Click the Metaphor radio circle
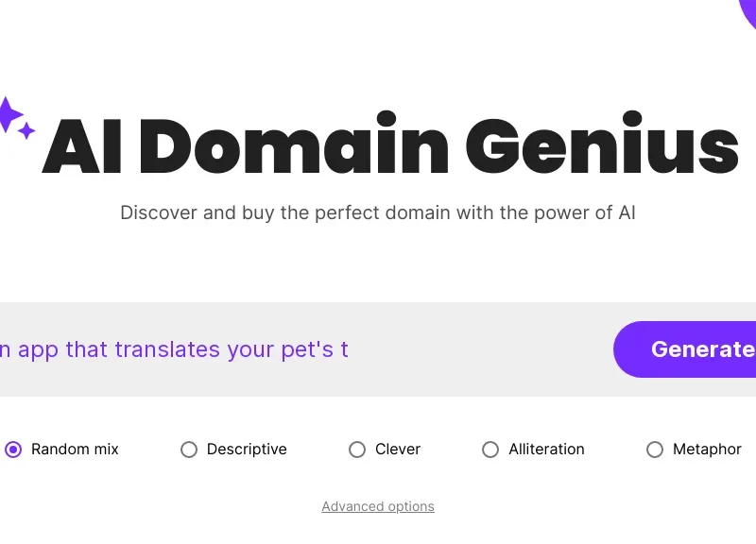The height and width of the screenshot is (544, 756). coord(655,450)
